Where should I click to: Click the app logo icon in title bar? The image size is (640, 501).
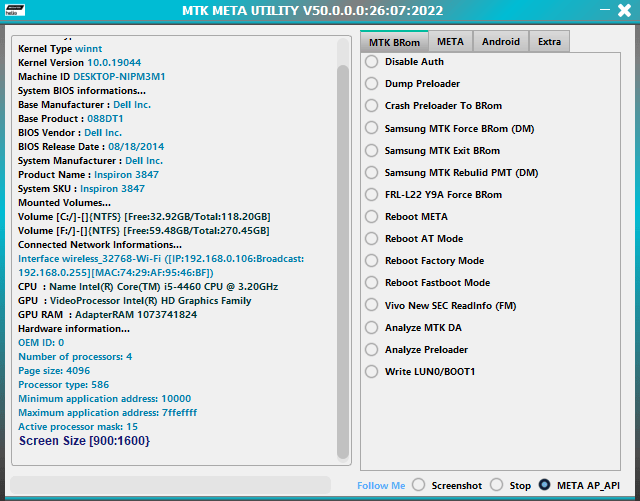[15, 10]
